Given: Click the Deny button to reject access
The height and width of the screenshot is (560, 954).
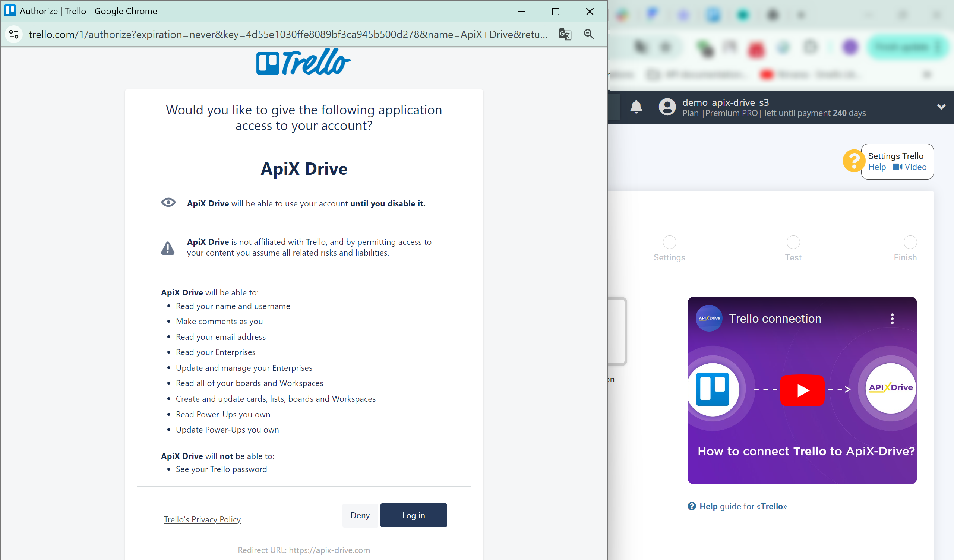Looking at the screenshot, I should (359, 515).
